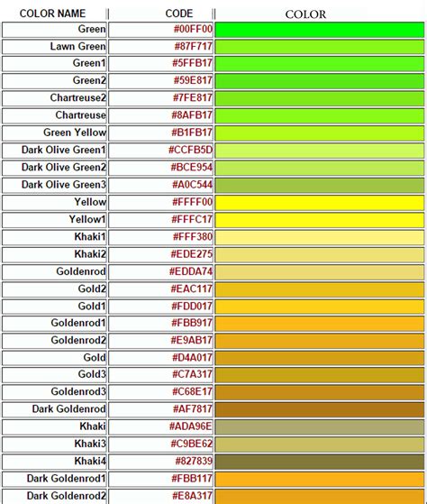Viewport: 427px width, 504px height.
Task: Click the Khaki1 pale yellow swatch
Action: pos(320,237)
